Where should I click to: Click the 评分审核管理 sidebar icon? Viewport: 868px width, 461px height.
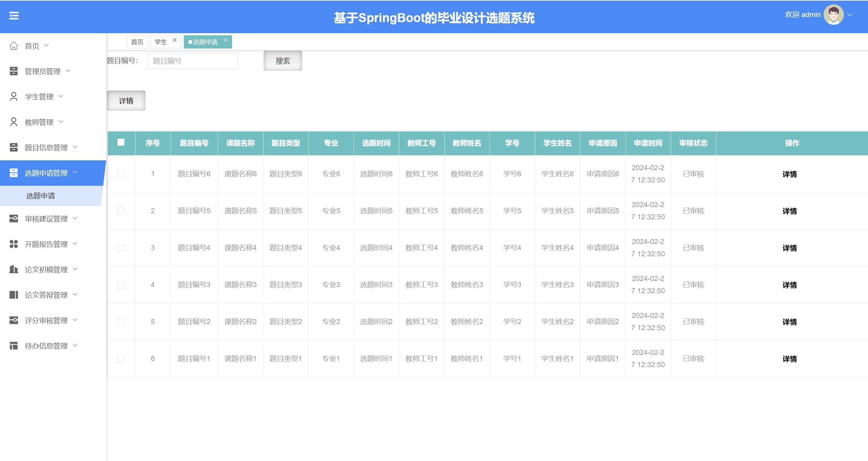pyautogui.click(x=14, y=320)
